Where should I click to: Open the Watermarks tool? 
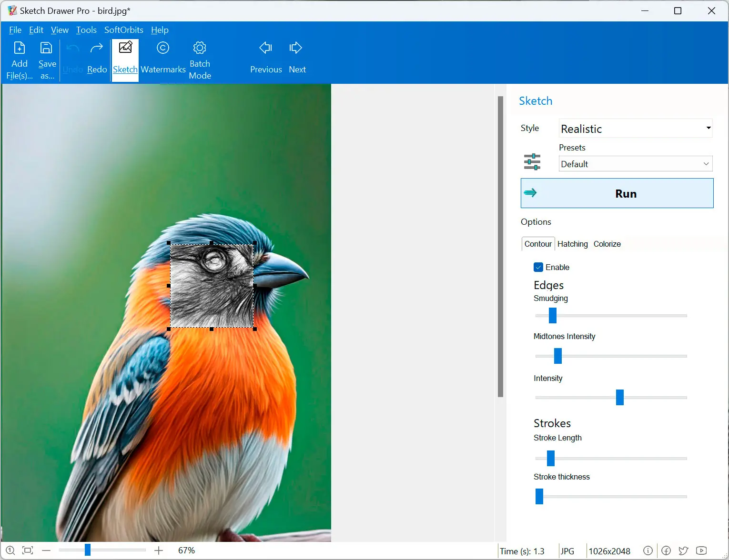click(x=163, y=48)
